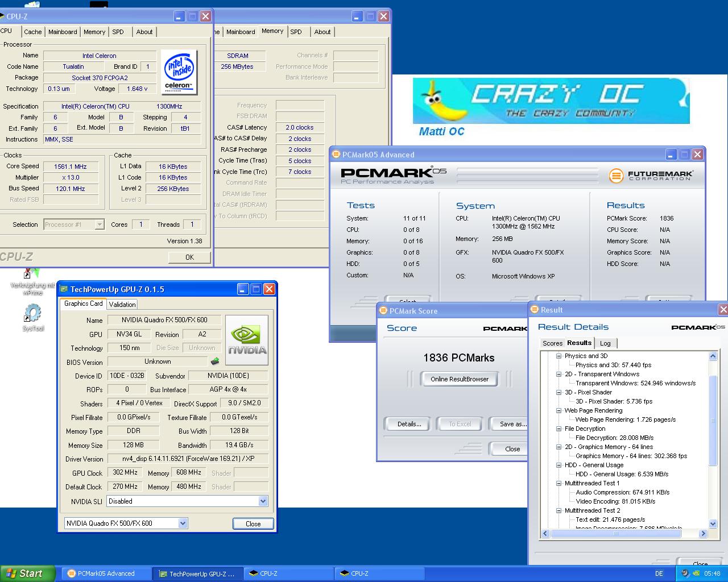Click the PCMark05 Advanced title bar icon

pos(336,155)
